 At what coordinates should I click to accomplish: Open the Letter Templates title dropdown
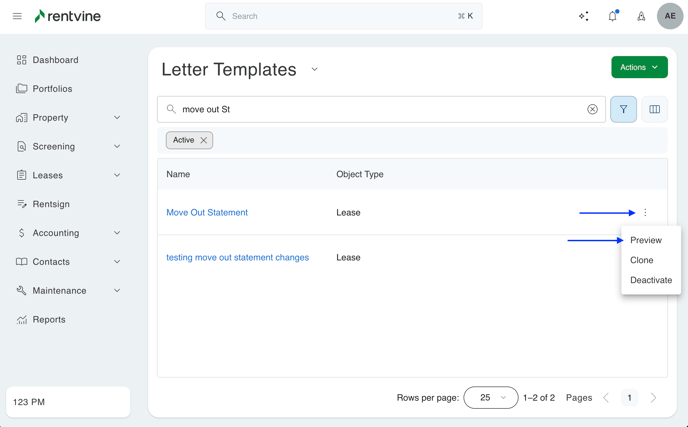point(314,70)
